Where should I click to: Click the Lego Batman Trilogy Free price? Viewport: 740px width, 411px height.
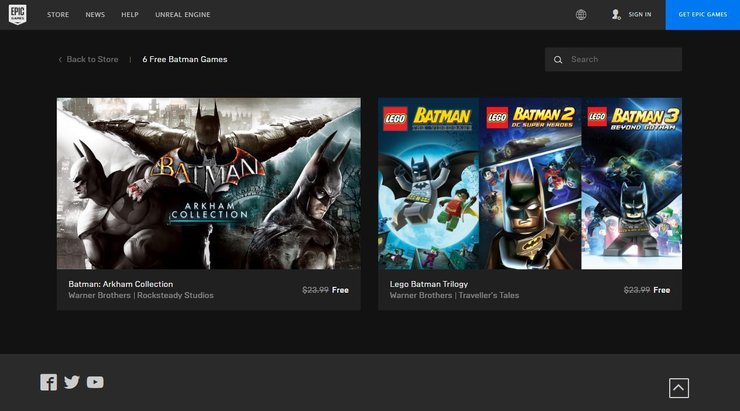tap(662, 290)
